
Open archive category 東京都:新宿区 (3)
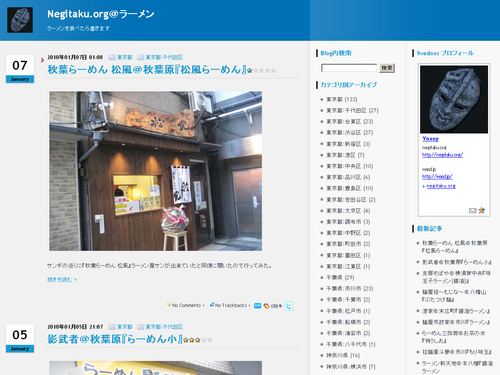tap(348, 144)
